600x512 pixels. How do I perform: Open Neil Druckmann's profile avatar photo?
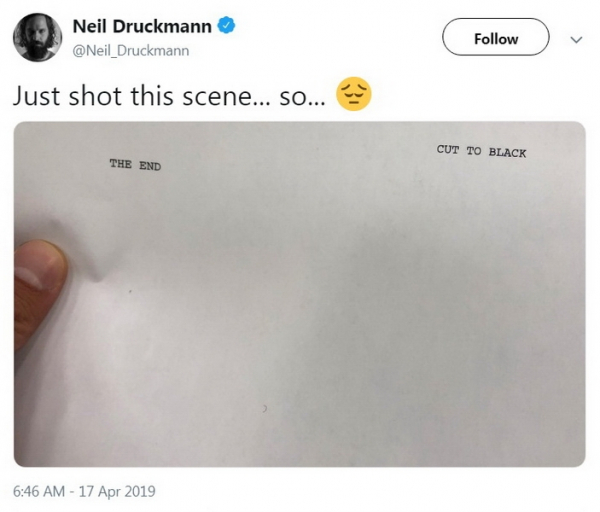(x=38, y=37)
